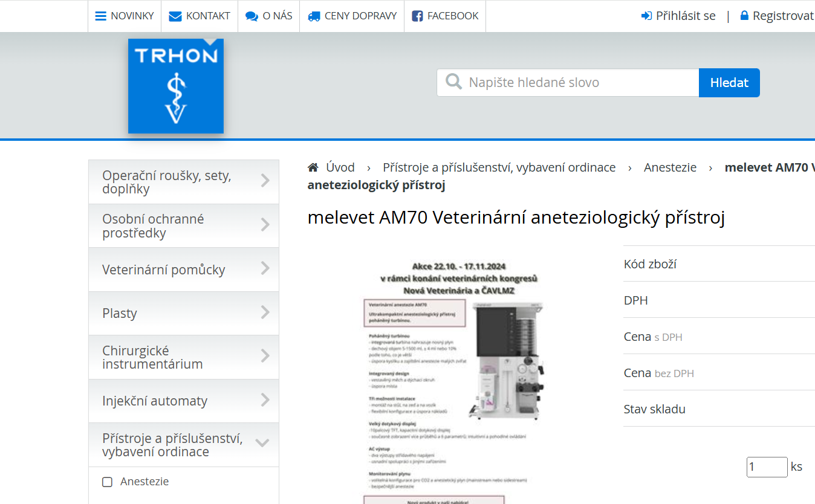
Task: Open the Veterinární pomůcky category
Action: [x=184, y=270]
